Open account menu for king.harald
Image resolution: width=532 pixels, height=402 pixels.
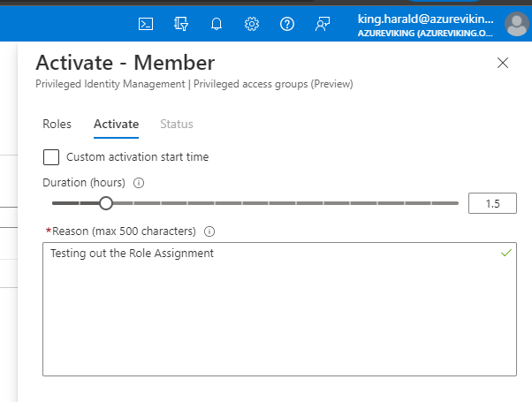(427, 25)
